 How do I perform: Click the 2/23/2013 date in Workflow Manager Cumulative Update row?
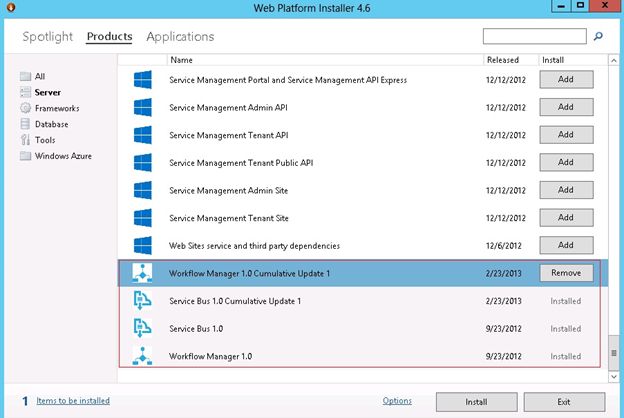point(503,273)
